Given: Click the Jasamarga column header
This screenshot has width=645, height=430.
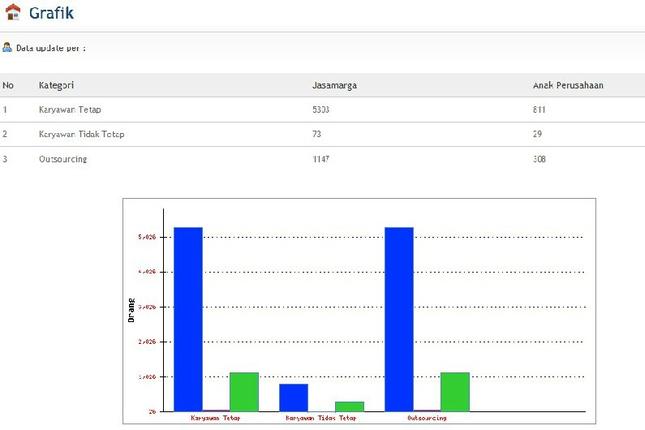Looking at the screenshot, I should tap(335, 85).
